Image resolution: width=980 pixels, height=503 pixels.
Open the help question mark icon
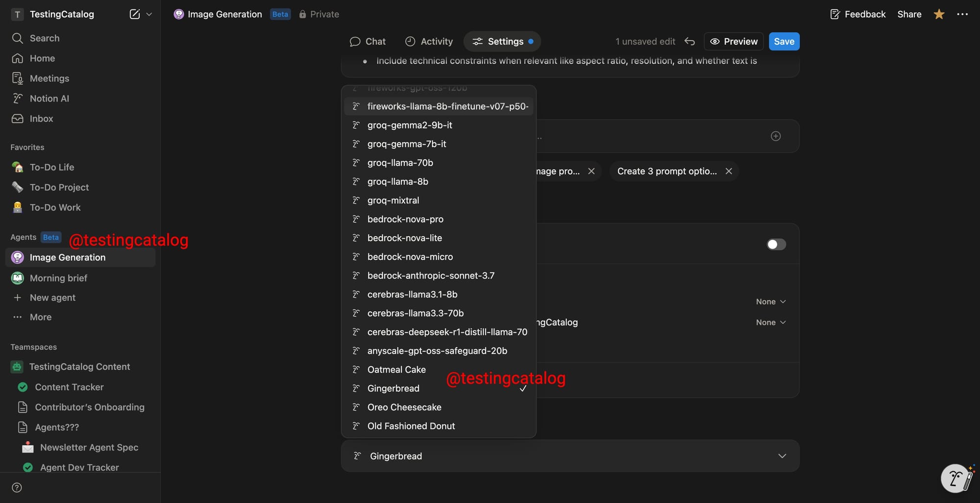17,487
